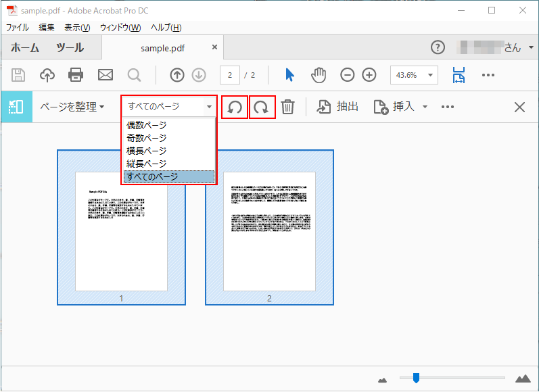The image size is (539, 392).
Task: Rotate pages counterclockwise
Action: pyautogui.click(x=235, y=107)
